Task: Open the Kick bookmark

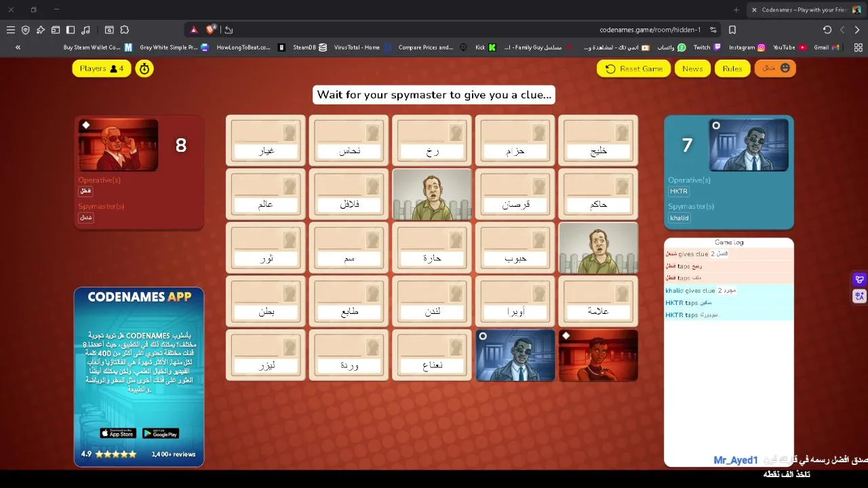Action: (x=486, y=47)
